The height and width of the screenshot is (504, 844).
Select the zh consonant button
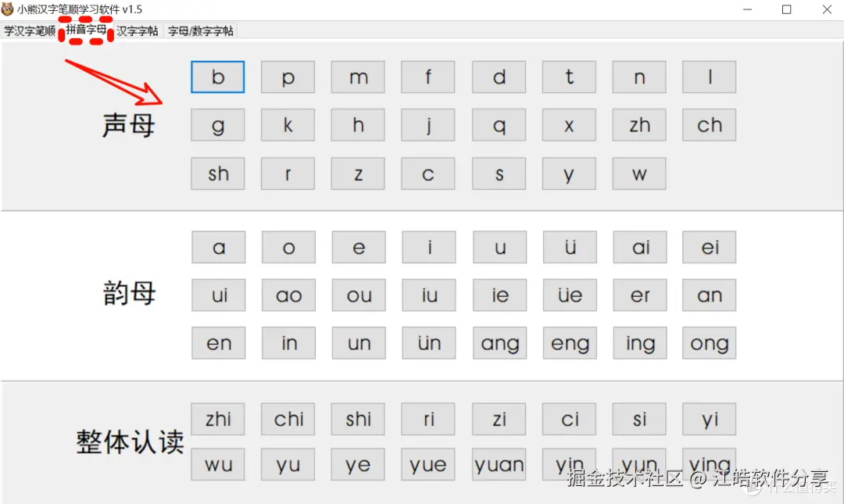(638, 125)
